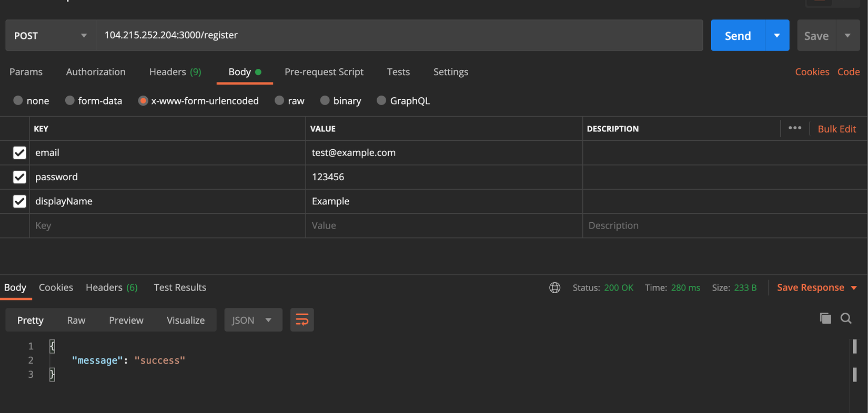
Task: Click the wrap lines icon in response toolbar
Action: pos(302,319)
